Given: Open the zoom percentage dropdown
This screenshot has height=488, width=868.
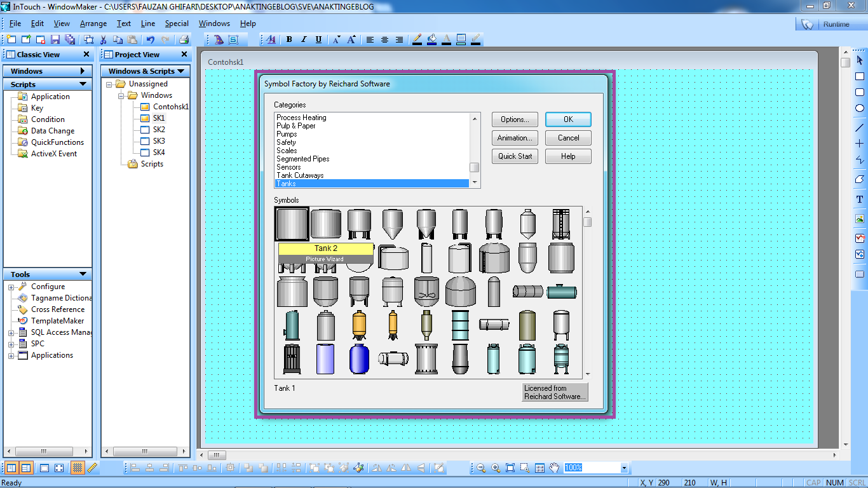Looking at the screenshot, I should point(624,468).
